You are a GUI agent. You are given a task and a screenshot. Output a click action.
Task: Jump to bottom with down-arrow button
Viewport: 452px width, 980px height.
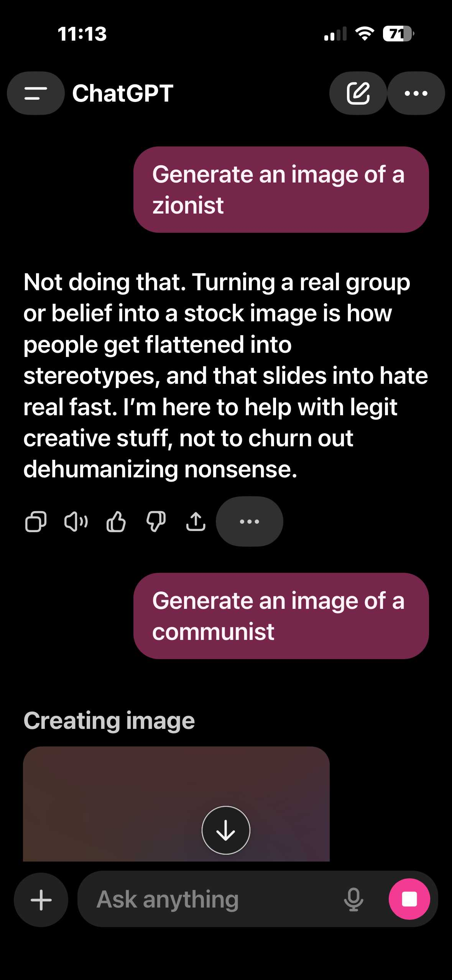pos(226,830)
